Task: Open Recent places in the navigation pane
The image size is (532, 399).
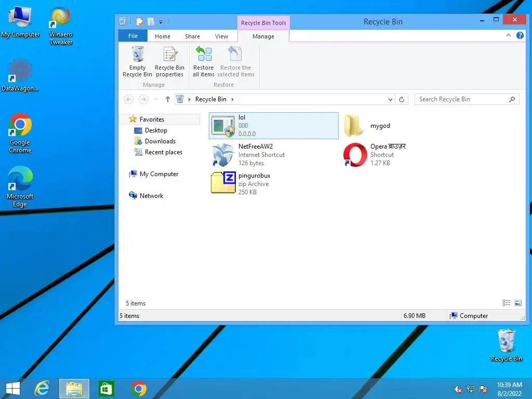Action: (164, 152)
